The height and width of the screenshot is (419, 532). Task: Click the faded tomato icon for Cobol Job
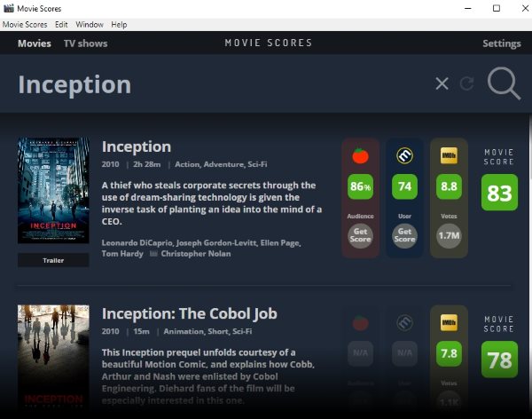[360, 322]
